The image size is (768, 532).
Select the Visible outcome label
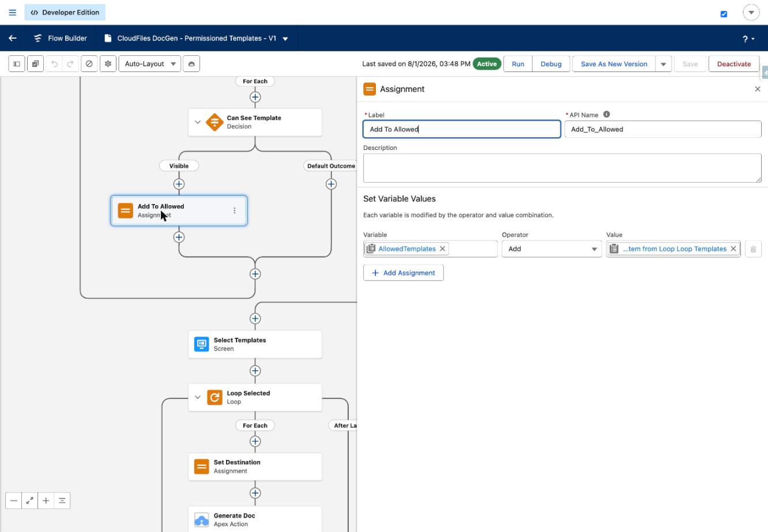point(179,165)
